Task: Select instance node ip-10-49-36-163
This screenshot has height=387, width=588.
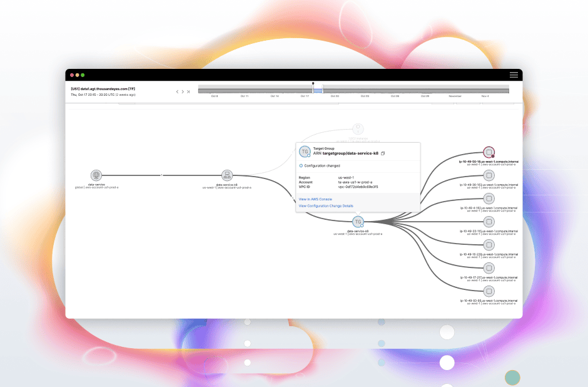Action: coord(489,176)
